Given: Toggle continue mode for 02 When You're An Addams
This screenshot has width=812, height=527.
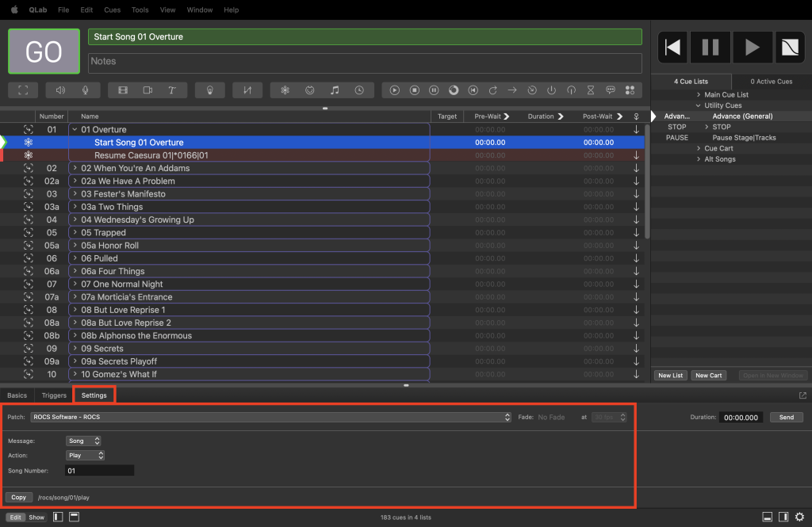Looking at the screenshot, I should coord(637,168).
